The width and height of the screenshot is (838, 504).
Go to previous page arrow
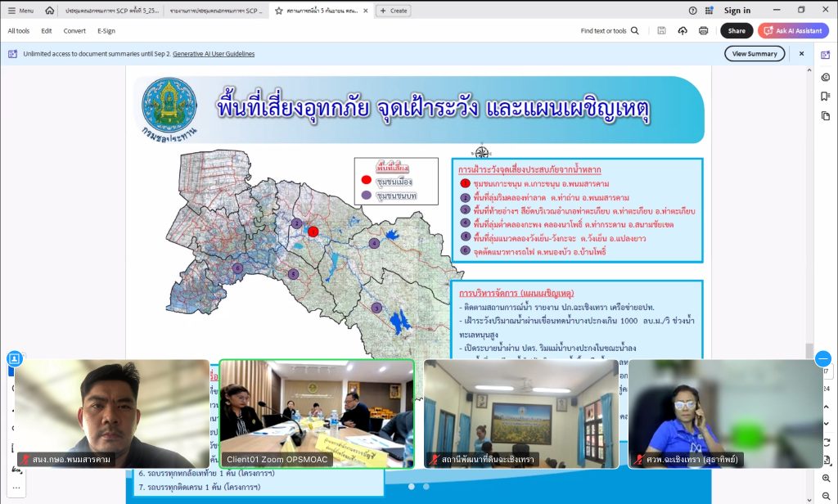827,407
